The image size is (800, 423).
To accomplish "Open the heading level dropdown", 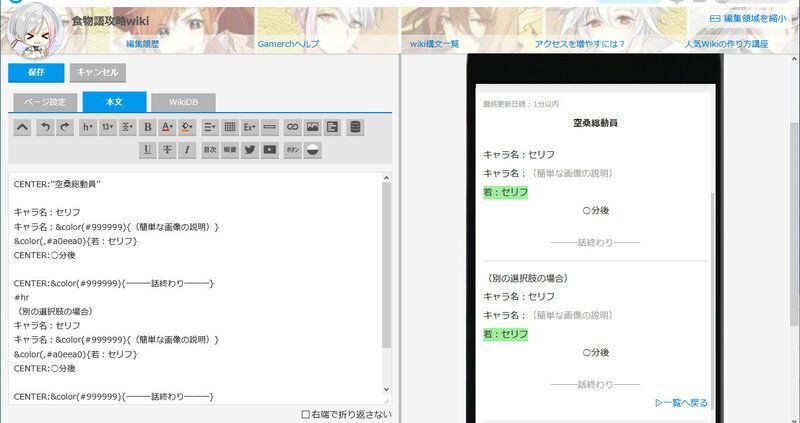I will point(88,127).
